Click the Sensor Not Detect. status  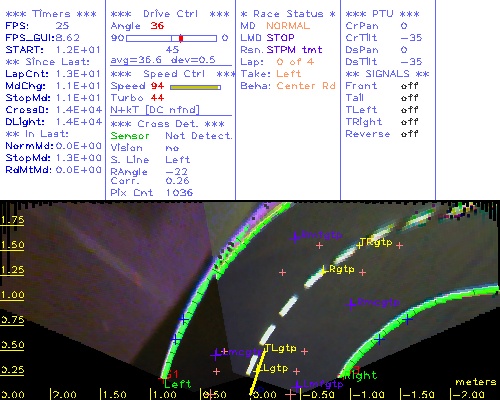171,136
